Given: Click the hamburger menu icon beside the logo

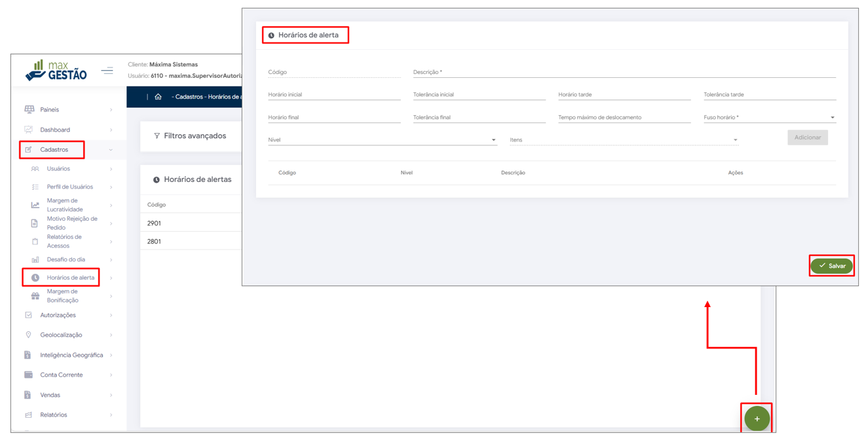Looking at the screenshot, I should pyautogui.click(x=107, y=71).
